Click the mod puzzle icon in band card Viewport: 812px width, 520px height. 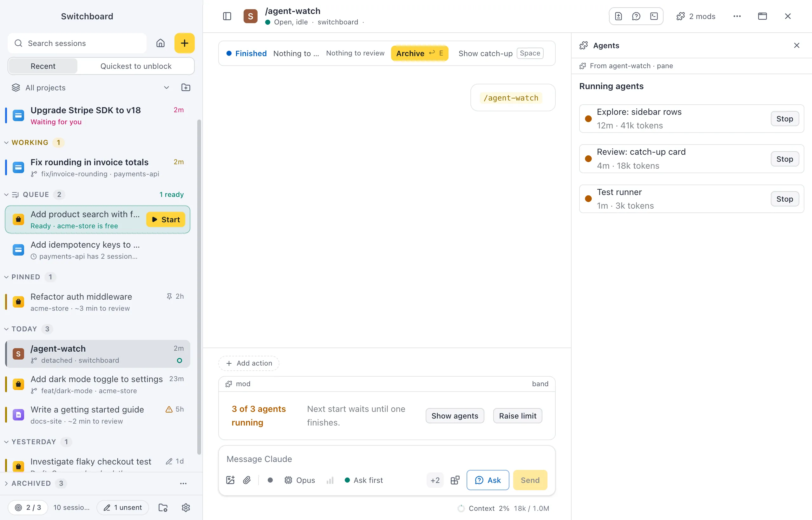tap(229, 384)
